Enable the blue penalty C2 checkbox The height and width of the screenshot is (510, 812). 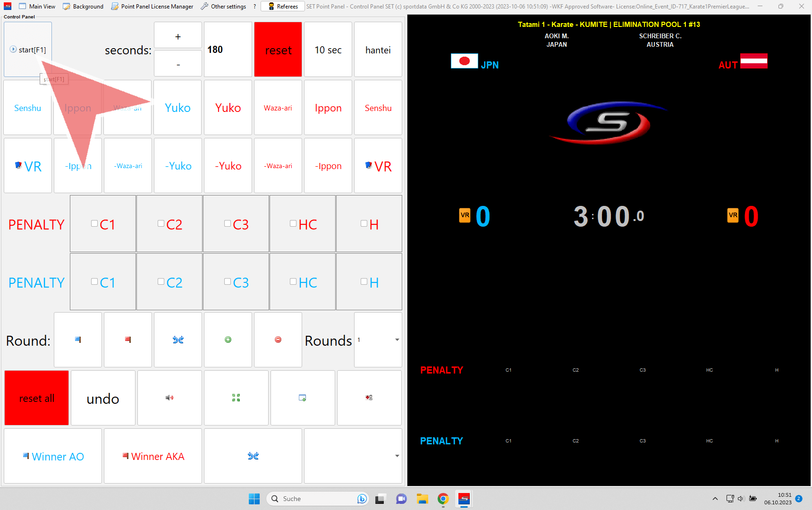(161, 282)
